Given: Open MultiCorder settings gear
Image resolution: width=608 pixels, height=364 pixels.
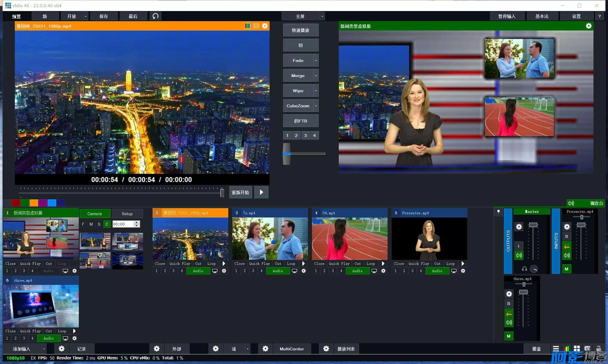Looking at the screenshot, I should pyautogui.click(x=265, y=349).
